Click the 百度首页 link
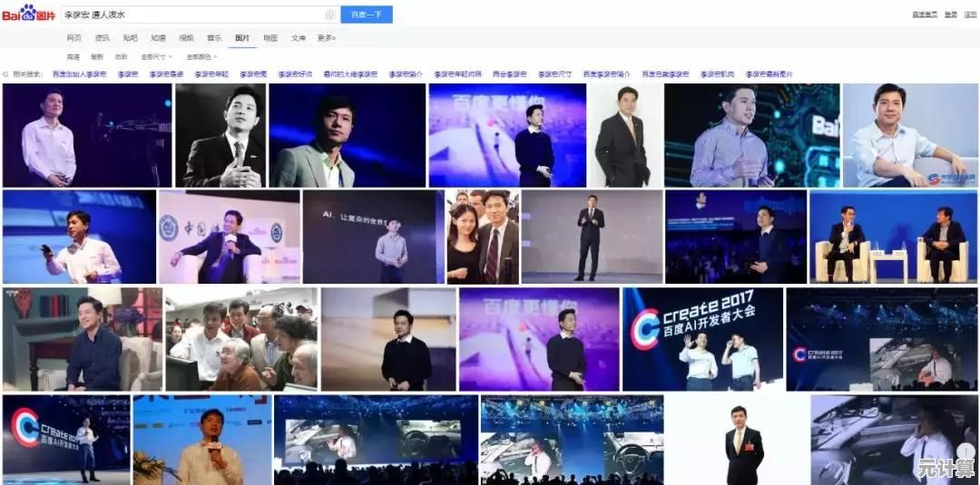This screenshot has width=980, height=485. tap(925, 15)
